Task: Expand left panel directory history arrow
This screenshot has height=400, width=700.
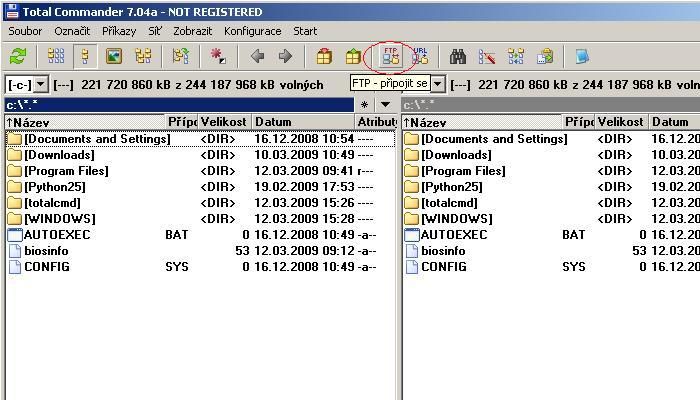Action: 385,104
